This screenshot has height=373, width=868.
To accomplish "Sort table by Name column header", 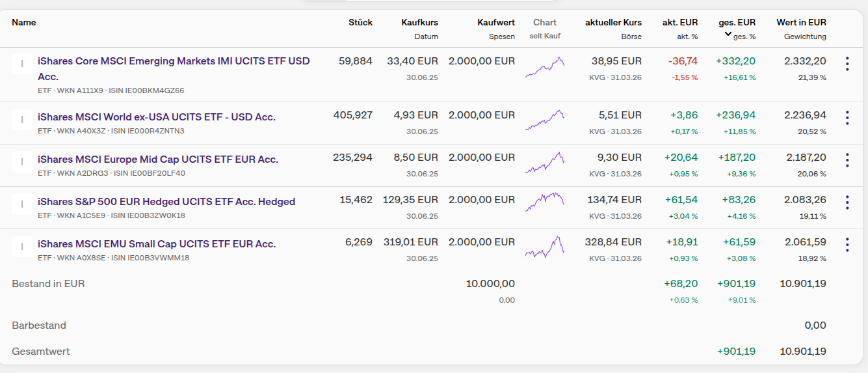I will [24, 22].
